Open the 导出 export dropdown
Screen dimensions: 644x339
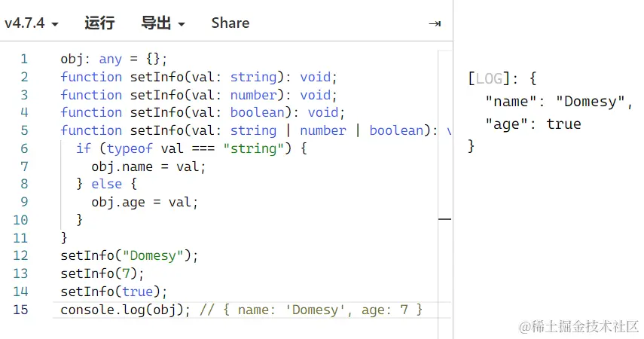pyautogui.click(x=163, y=23)
